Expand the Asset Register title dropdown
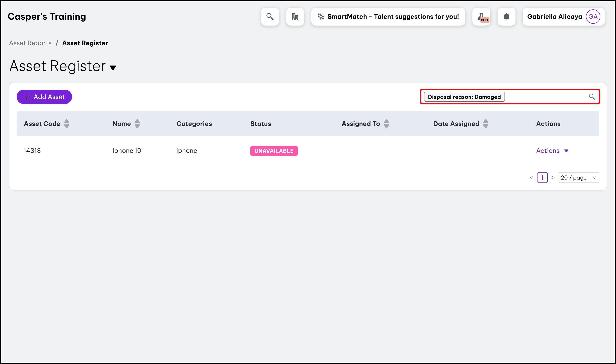This screenshot has height=364, width=616. point(113,68)
